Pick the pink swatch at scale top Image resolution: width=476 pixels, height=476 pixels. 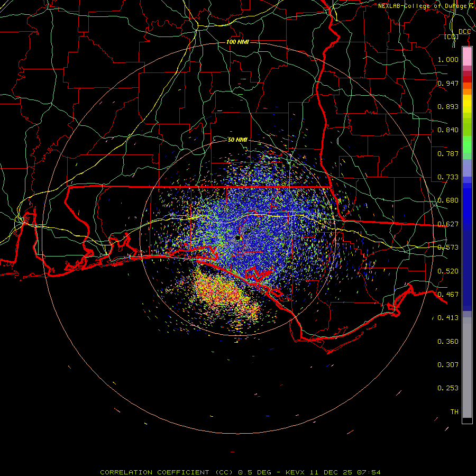(x=467, y=57)
